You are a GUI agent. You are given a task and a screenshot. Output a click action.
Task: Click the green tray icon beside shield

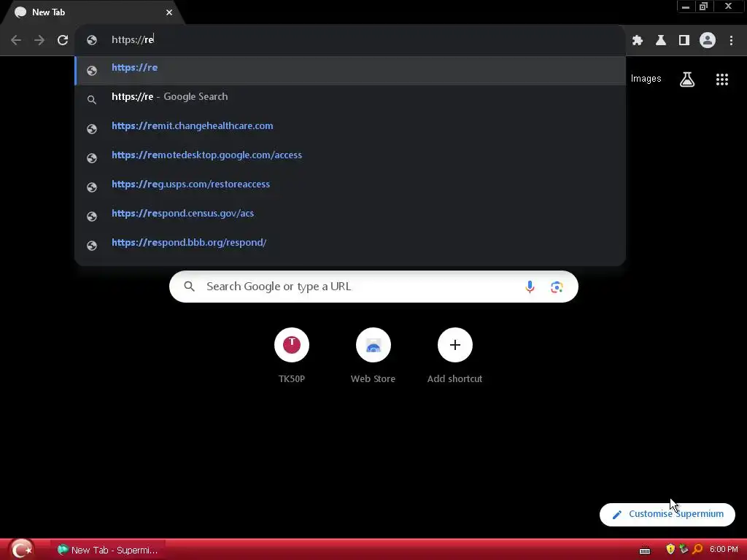coord(684,550)
